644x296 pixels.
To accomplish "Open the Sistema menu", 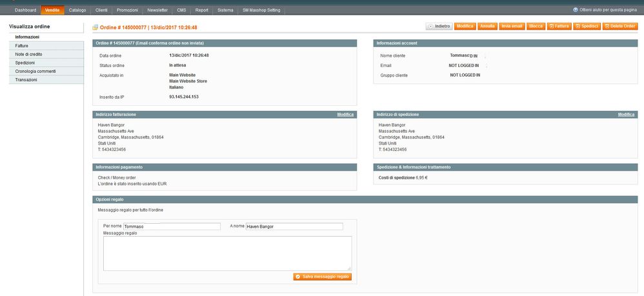I will (x=225, y=10).
